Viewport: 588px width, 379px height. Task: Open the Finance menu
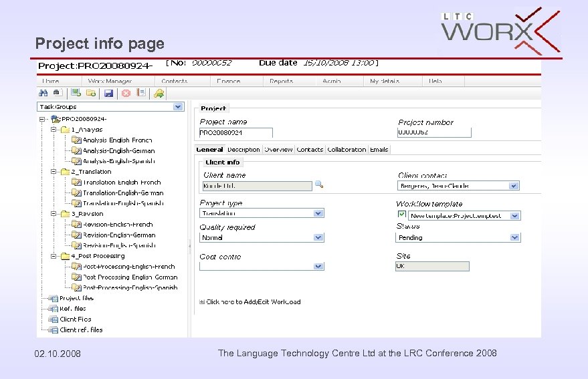pyautogui.click(x=228, y=81)
